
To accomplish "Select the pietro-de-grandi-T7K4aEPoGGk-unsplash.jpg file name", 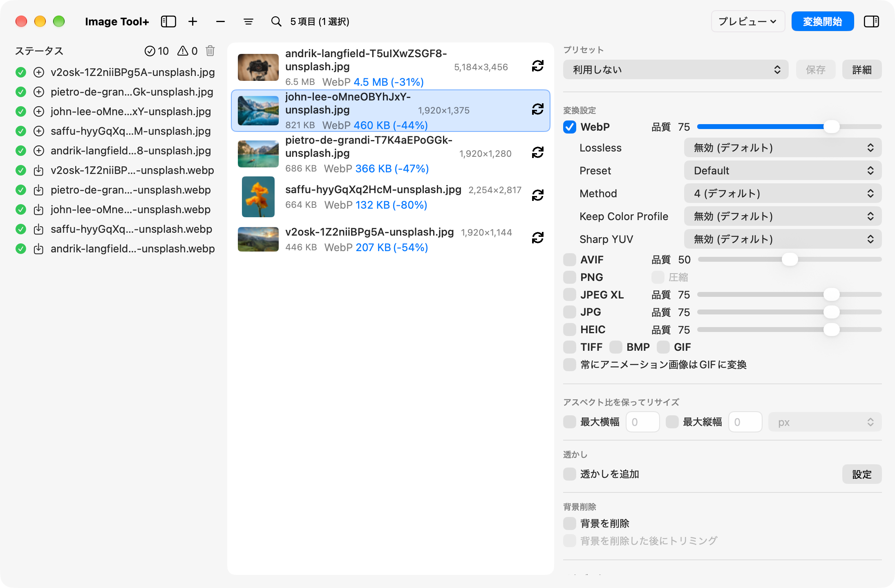I will [369, 147].
